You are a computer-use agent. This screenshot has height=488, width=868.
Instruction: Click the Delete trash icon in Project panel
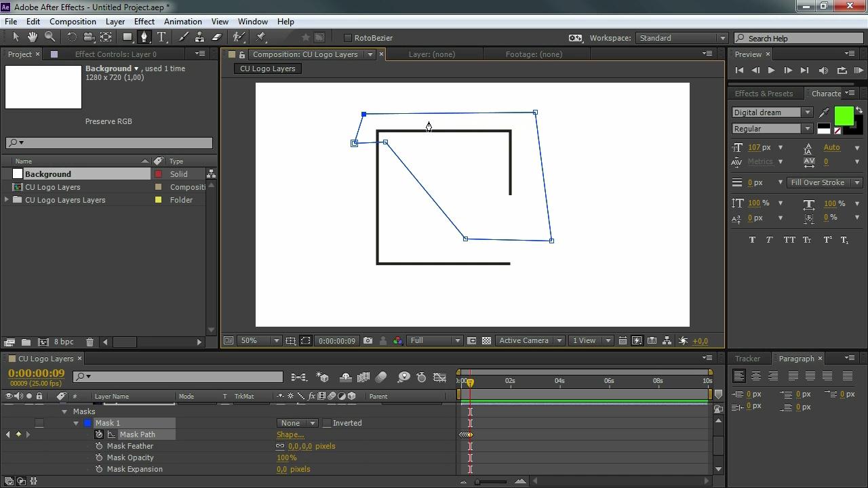pos(90,342)
